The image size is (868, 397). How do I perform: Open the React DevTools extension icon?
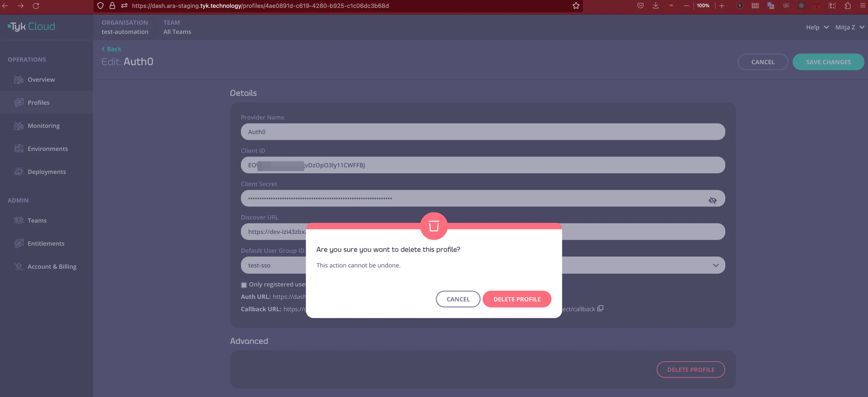coord(801,6)
